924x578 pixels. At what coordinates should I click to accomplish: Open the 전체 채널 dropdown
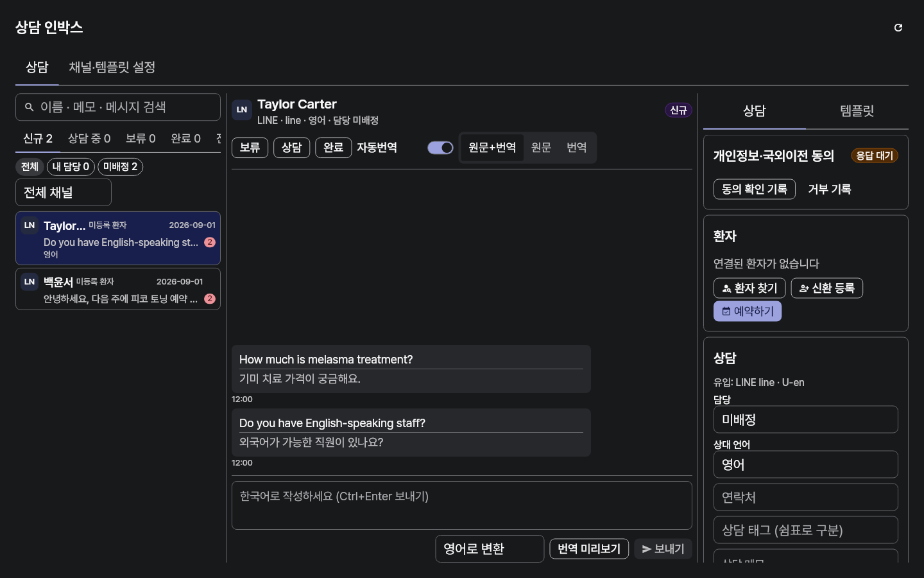[64, 193]
